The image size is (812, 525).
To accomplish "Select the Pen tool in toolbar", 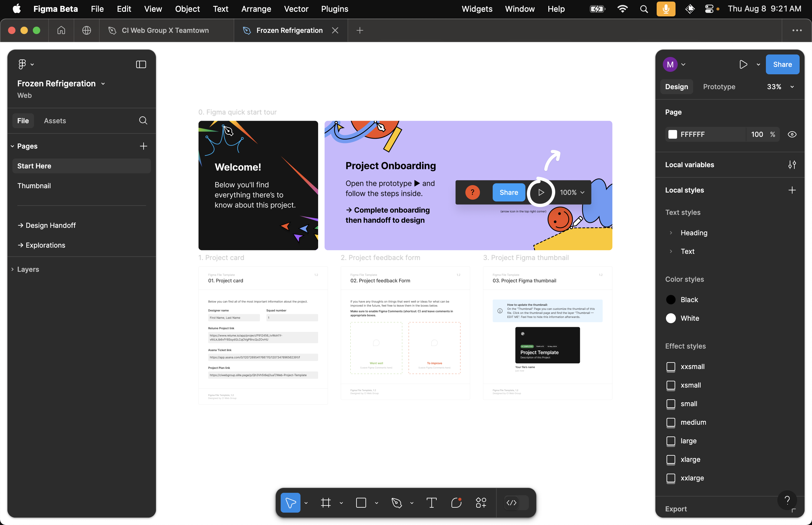I will tap(396, 502).
